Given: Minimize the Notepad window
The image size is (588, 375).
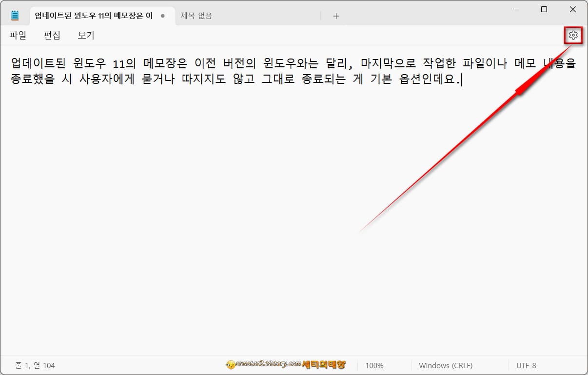Looking at the screenshot, I should coord(515,9).
